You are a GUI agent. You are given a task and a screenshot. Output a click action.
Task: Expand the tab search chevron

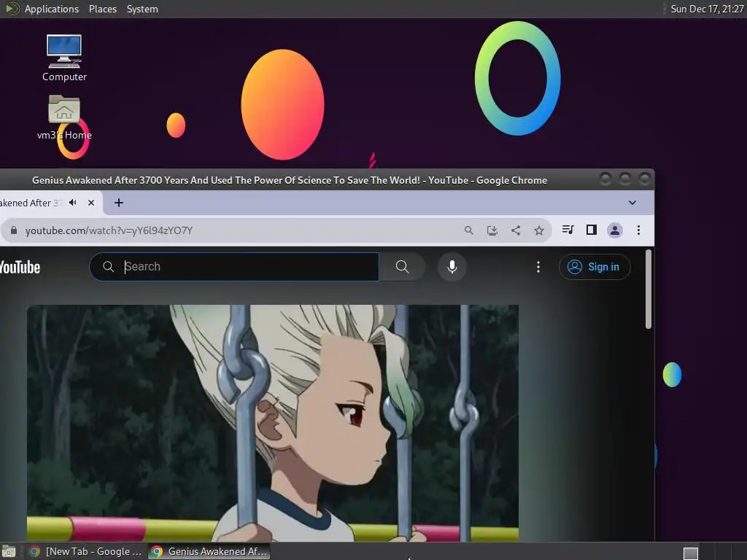(x=632, y=203)
